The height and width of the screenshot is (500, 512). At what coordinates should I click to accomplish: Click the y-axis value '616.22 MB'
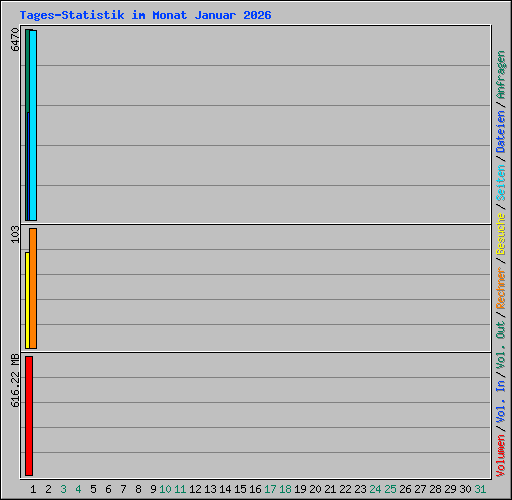click(x=15, y=380)
